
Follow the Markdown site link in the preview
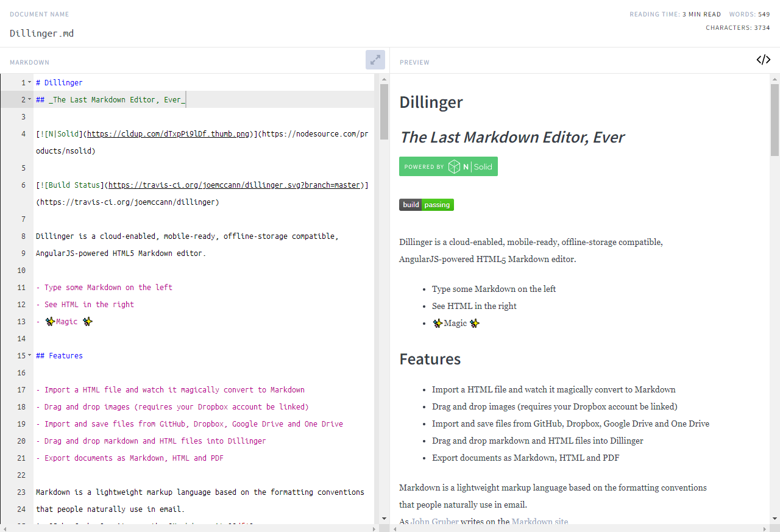click(540, 522)
